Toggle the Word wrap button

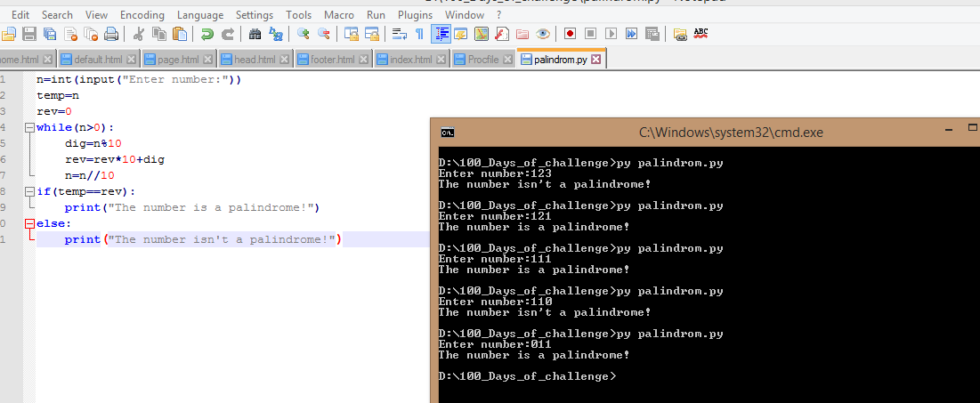coord(400,34)
